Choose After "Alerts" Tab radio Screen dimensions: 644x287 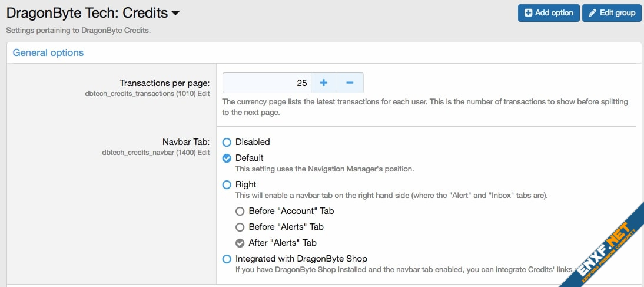coord(240,243)
